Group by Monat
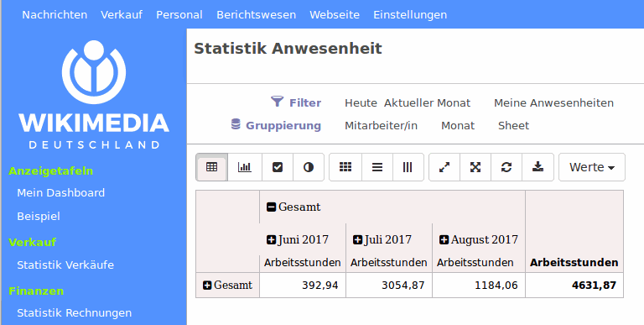Viewport: 644px width, 325px height. (x=458, y=125)
